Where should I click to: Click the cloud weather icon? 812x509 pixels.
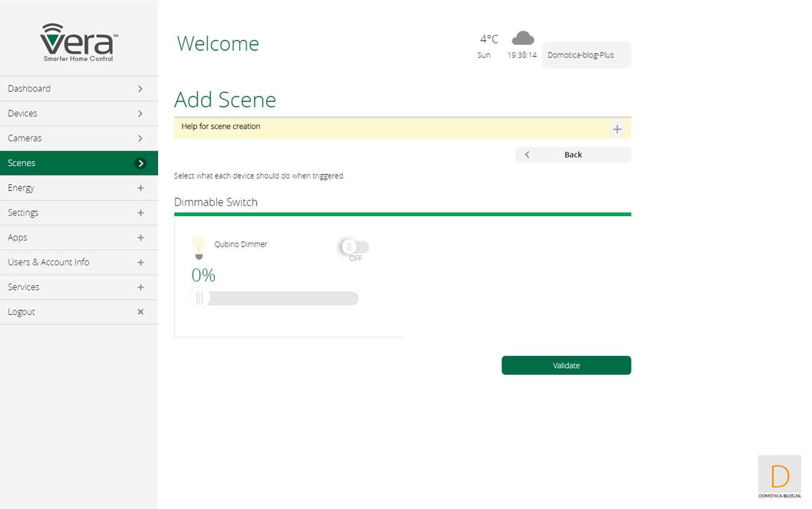tap(523, 39)
